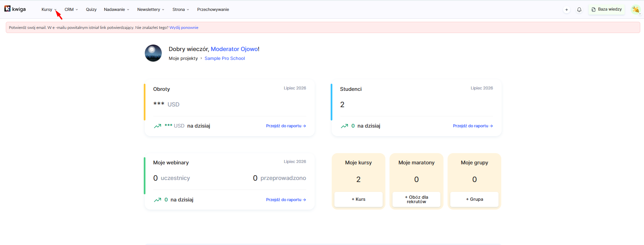
Task: Click the kwiga logo icon
Action: point(7,9)
